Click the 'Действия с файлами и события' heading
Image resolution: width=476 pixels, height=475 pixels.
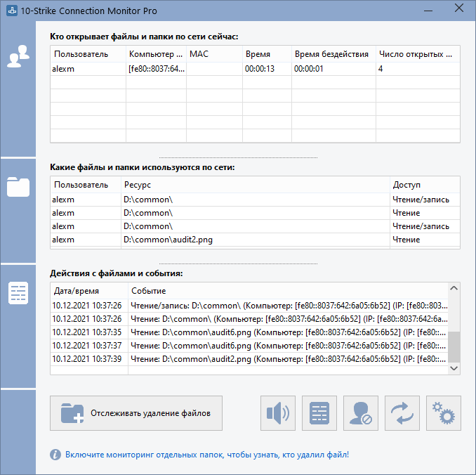117,273
